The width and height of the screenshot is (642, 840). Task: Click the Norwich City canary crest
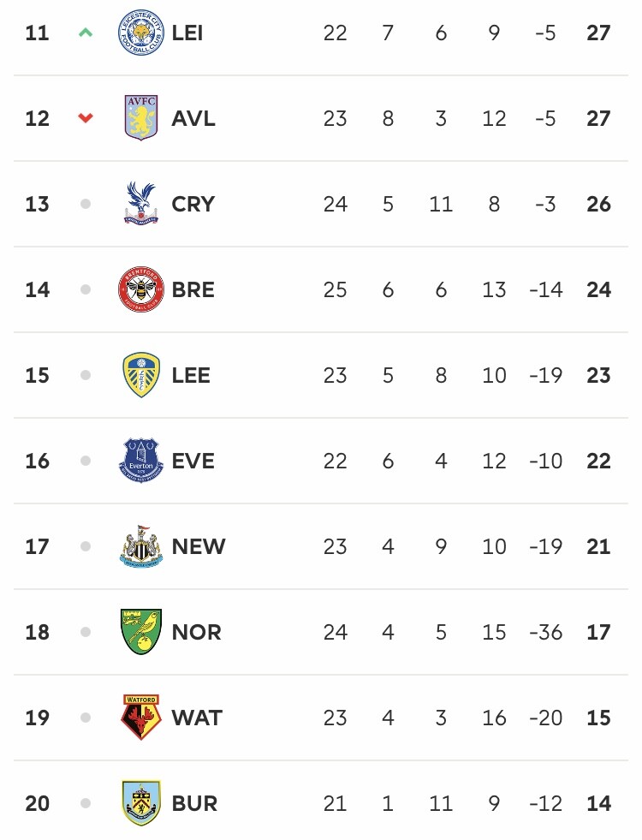coord(141,632)
